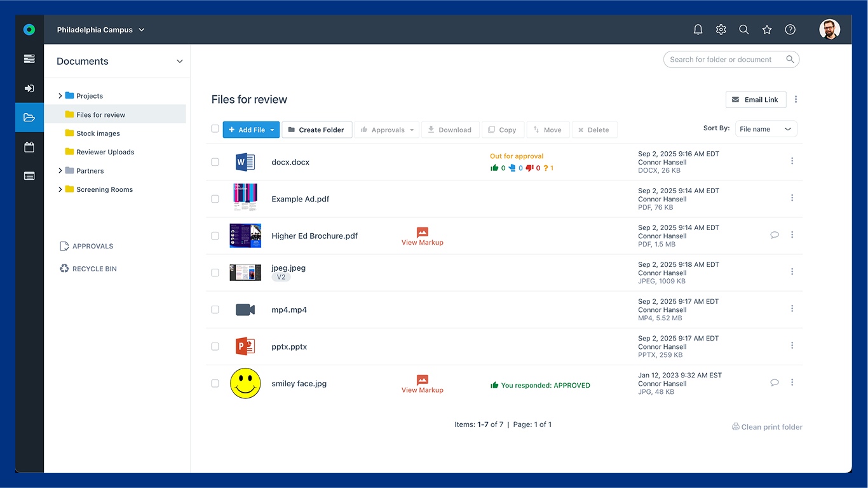868x488 pixels.
Task: Expand the Partners folder arrow
Action: (x=60, y=171)
